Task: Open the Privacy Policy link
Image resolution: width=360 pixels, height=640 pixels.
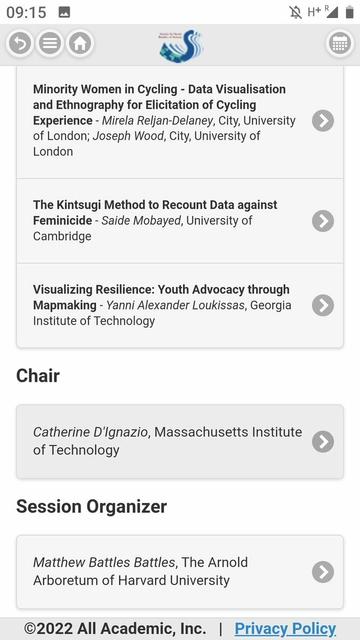Action: (x=285, y=629)
